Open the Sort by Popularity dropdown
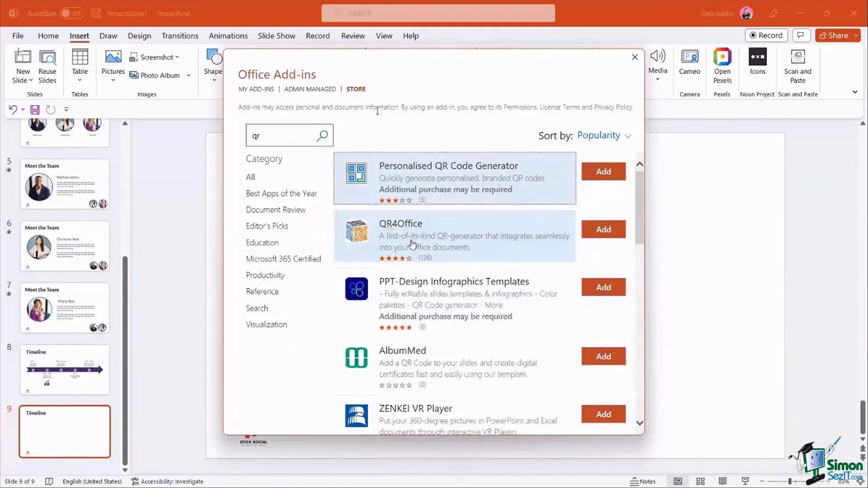This screenshot has width=868, height=488. [604, 136]
